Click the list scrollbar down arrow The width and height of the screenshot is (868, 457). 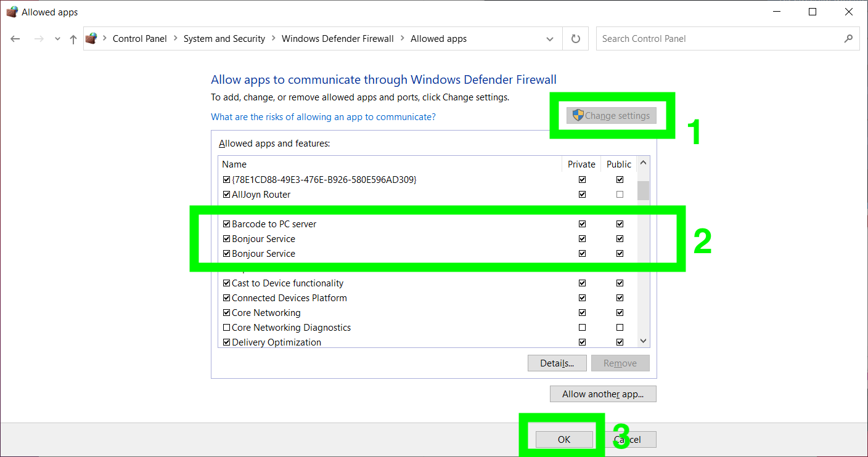(x=643, y=341)
